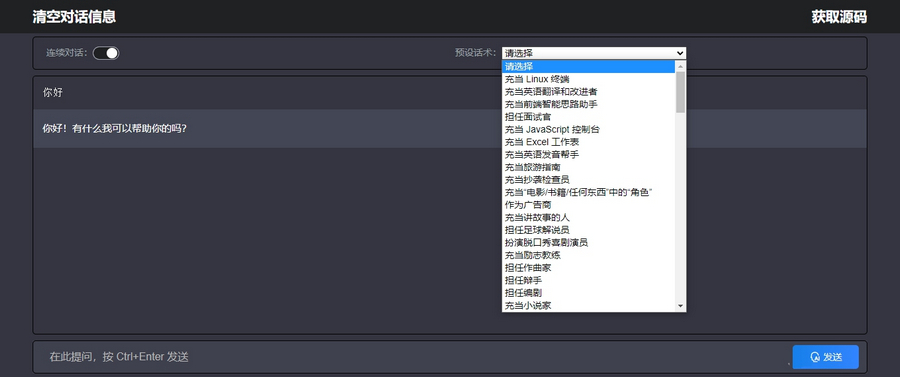Choose 充当 JavaScript 控制台 preset
900x377 pixels.
tap(588, 130)
